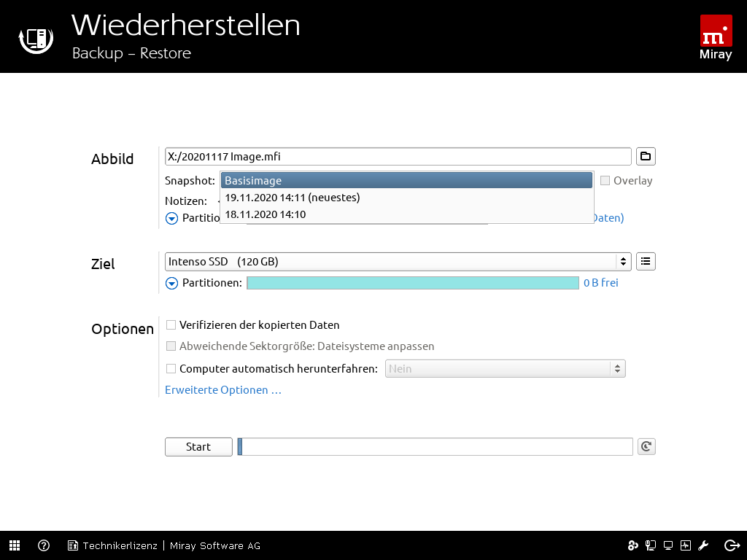747x560 pixels.
Task: Click the Ziel partitions usage bar
Action: click(413, 283)
